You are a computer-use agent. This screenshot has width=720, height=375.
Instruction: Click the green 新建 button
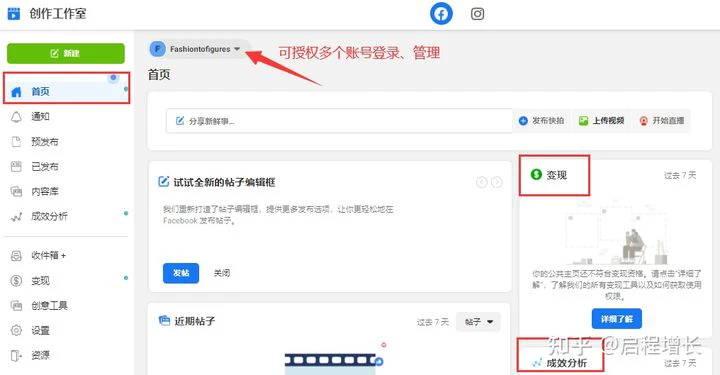coord(66,53)
